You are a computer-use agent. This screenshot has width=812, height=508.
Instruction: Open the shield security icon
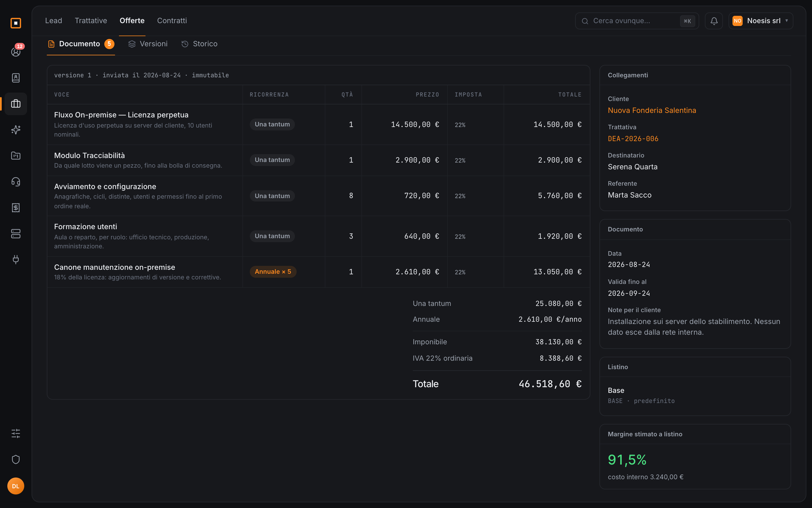(x=16, y=459)
